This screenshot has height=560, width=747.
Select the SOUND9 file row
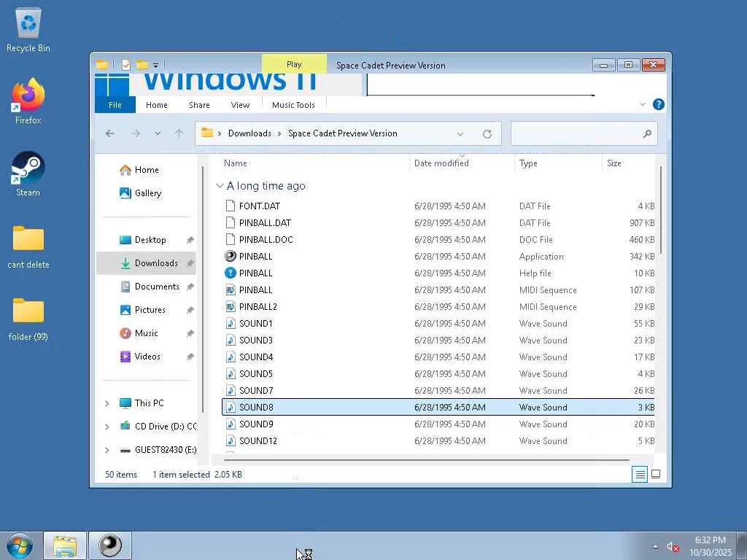pyautogui.click(x=438, y=424)
